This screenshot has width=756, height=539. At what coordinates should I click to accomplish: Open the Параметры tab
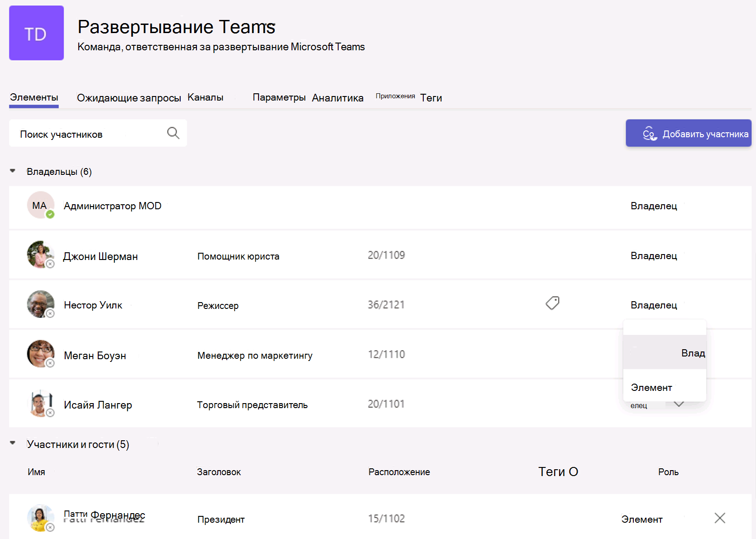click(x=279, y=97)
